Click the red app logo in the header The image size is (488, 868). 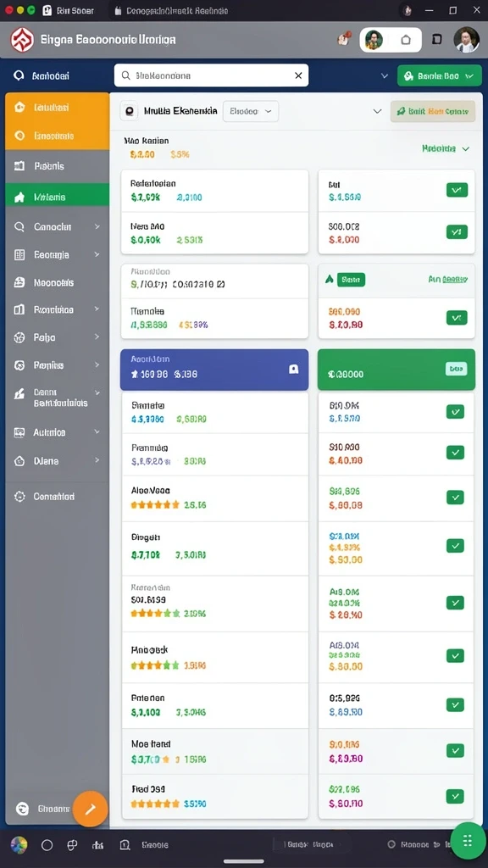[22, 40]
